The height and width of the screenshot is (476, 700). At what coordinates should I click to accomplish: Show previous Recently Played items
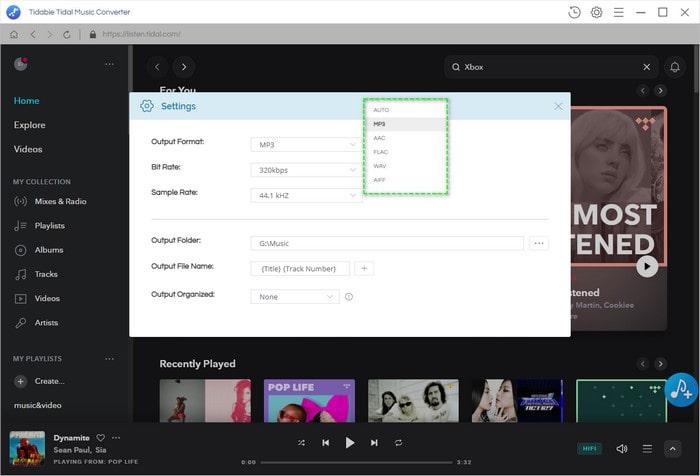(x=643, y=363)
